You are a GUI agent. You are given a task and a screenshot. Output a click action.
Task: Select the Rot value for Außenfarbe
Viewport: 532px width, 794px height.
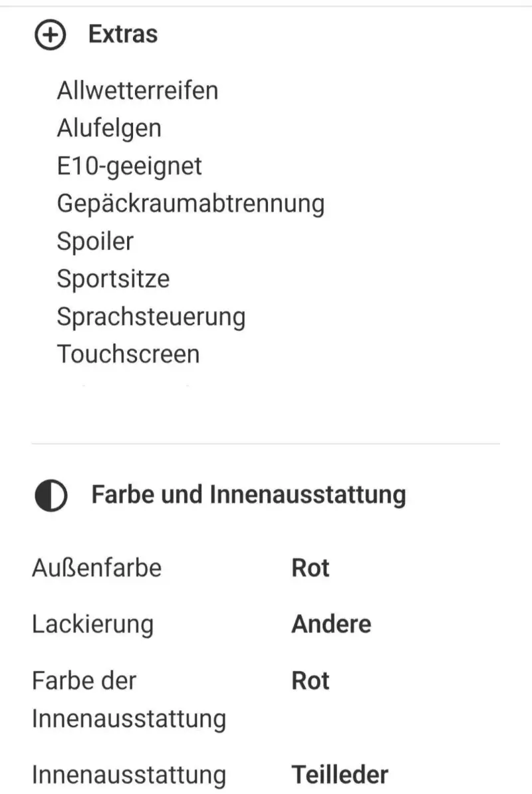pos(311,568)
